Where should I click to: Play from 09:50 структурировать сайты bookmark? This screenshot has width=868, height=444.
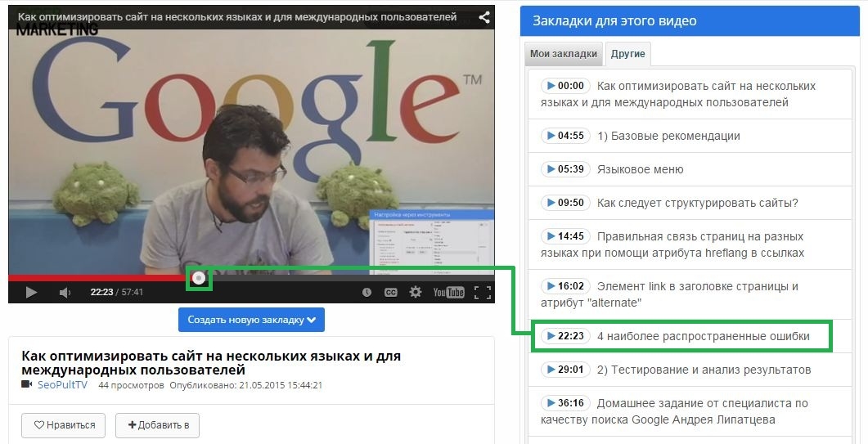pyautogui.click(x=565, y=203)
